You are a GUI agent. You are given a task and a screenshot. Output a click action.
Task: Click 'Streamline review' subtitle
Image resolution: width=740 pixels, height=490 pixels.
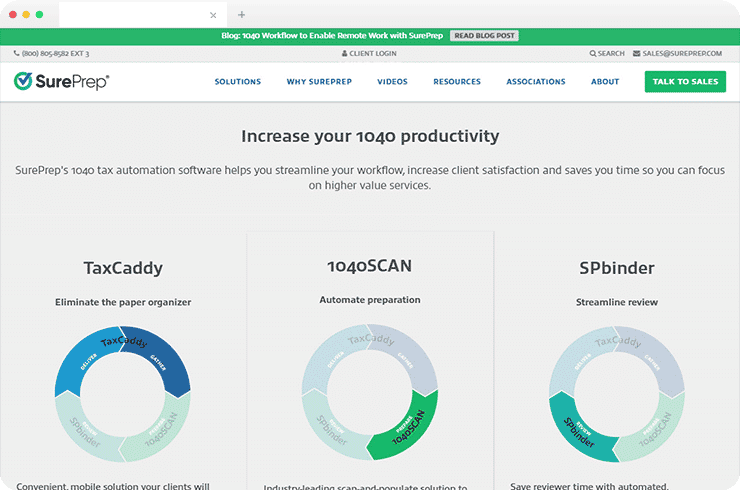coord(617,302)
